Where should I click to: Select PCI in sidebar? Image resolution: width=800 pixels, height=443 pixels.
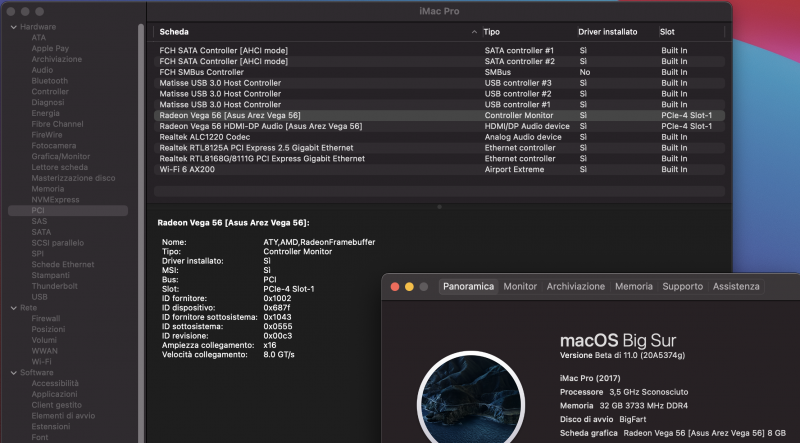pos(68,210)
